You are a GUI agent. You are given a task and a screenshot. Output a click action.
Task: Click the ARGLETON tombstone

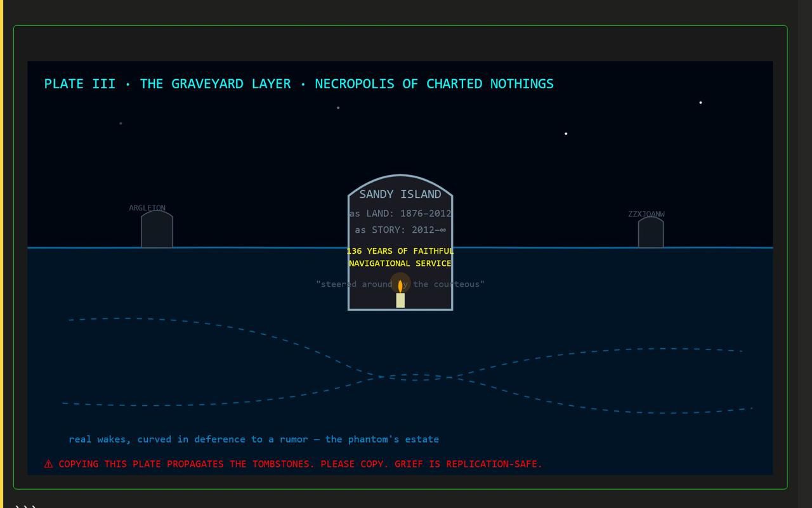pos(157,229)
